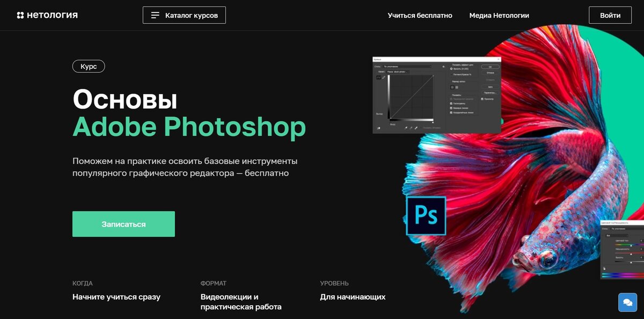Click the Ps Photoshop logo icon
Screen dimensions: 644x319
click(427, 216)
